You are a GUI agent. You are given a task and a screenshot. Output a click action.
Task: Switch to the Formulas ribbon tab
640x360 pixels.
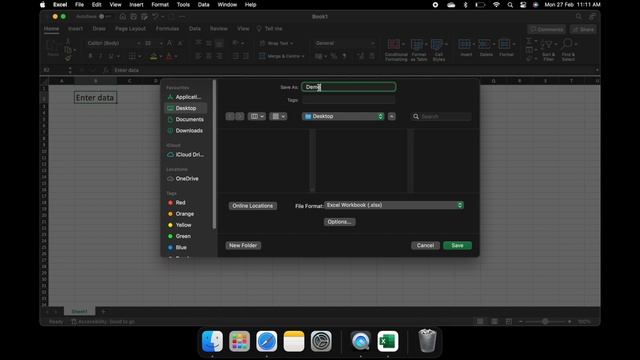[167, 29]
